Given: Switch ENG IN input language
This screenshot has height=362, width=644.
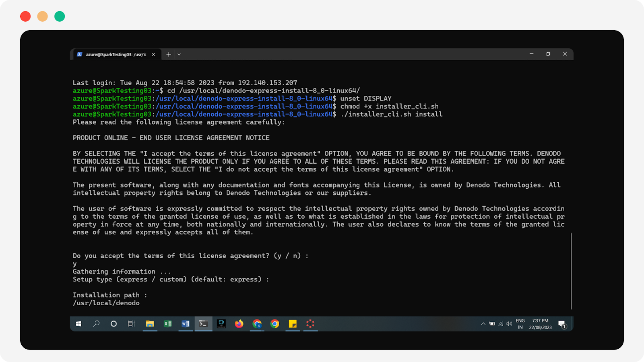Looking at the screenshot, I should tap(520, 324).
